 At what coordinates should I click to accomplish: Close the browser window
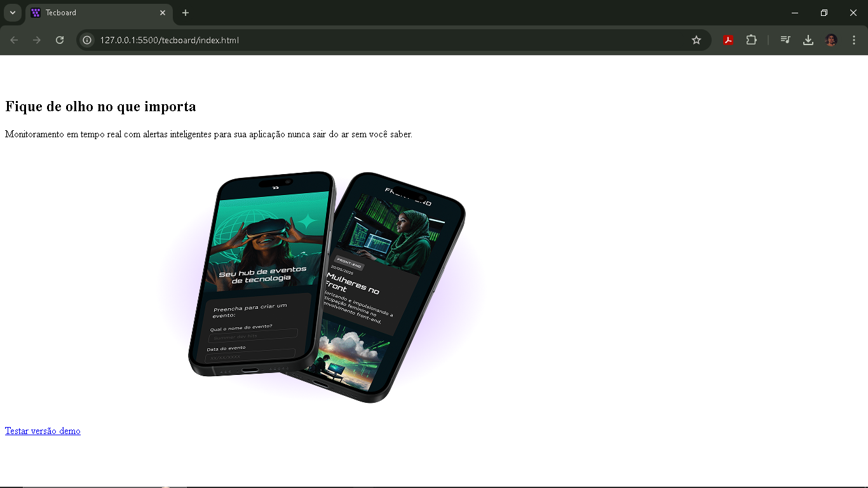point(853,13)
